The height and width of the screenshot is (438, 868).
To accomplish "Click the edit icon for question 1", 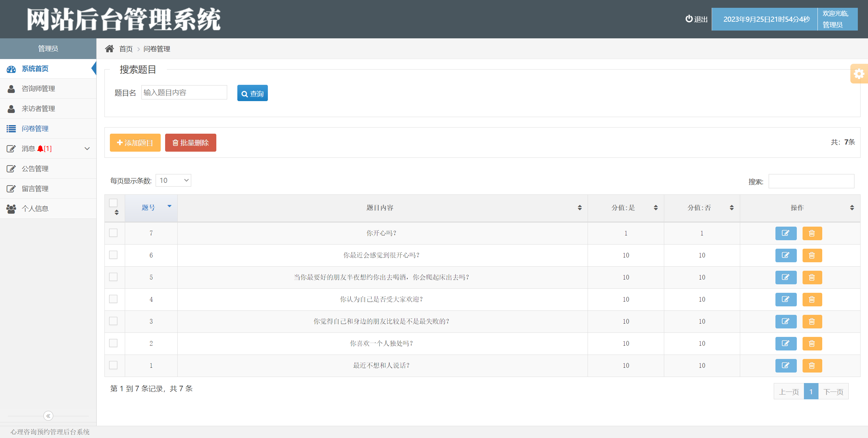I will click(x=786, y=365).
